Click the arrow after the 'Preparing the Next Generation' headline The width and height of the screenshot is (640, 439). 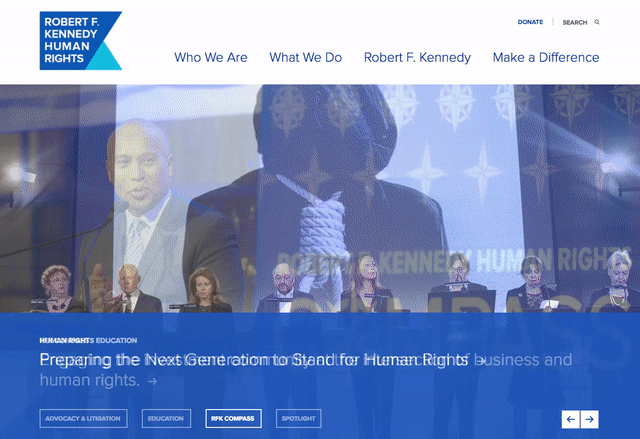(x=481, y=361)
